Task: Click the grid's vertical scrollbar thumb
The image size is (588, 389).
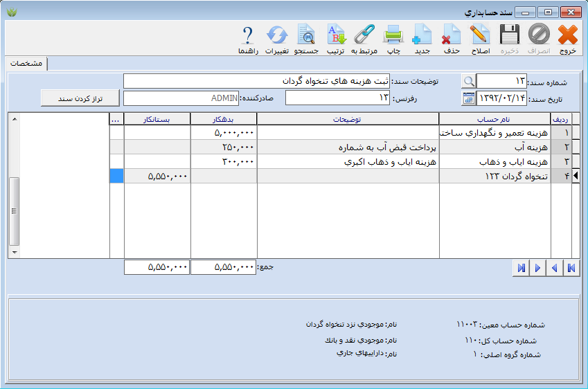Action: click(14, 211)
